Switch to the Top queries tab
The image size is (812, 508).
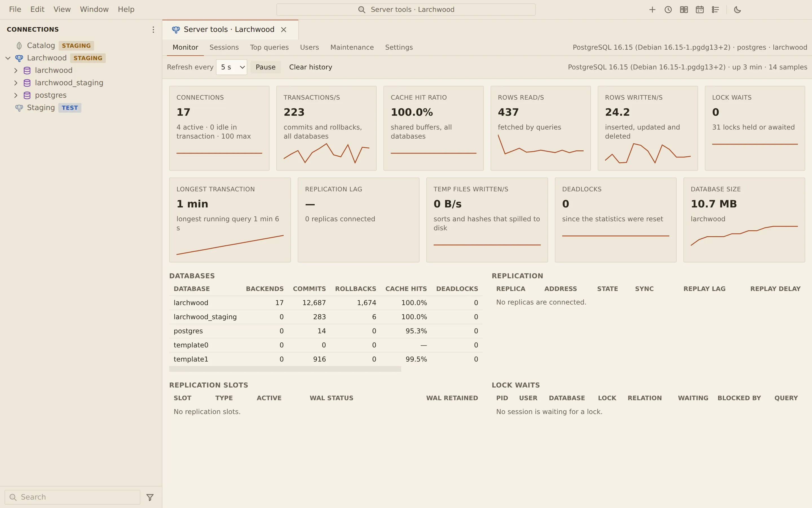(269, 47)
